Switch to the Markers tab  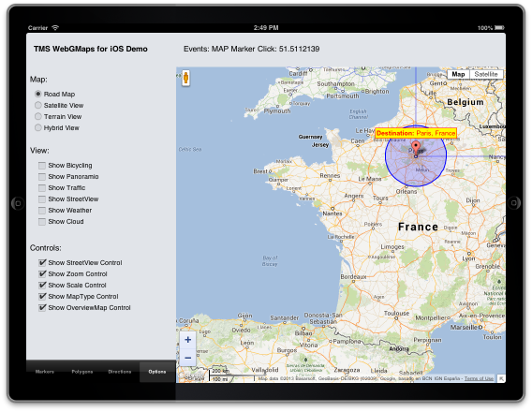45,372
